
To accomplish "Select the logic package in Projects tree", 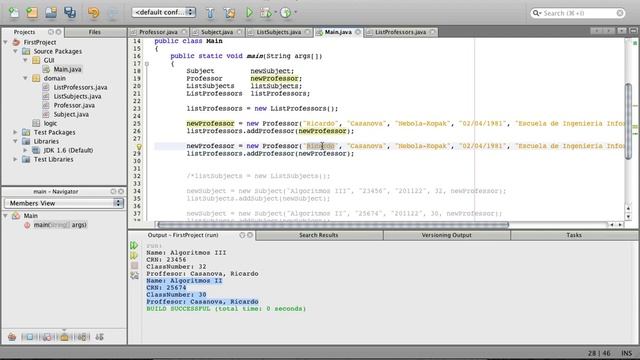I will (x=50, y=123).
